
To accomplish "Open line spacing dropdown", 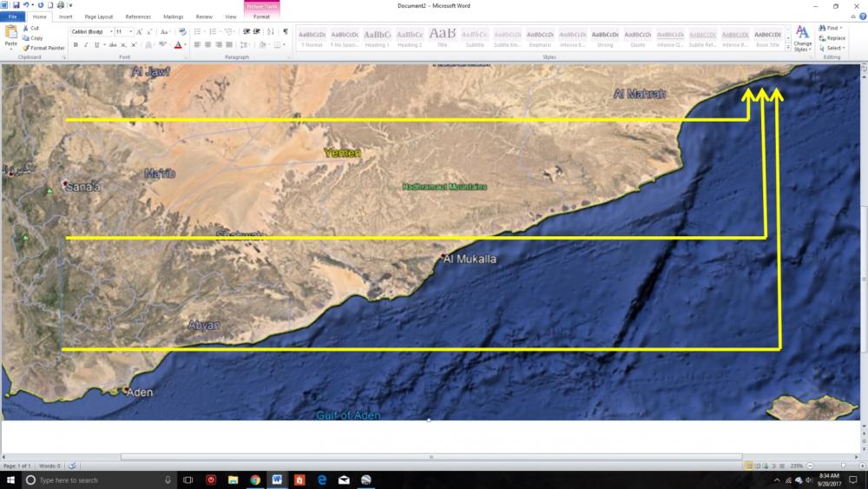I will tap(244, 45).
